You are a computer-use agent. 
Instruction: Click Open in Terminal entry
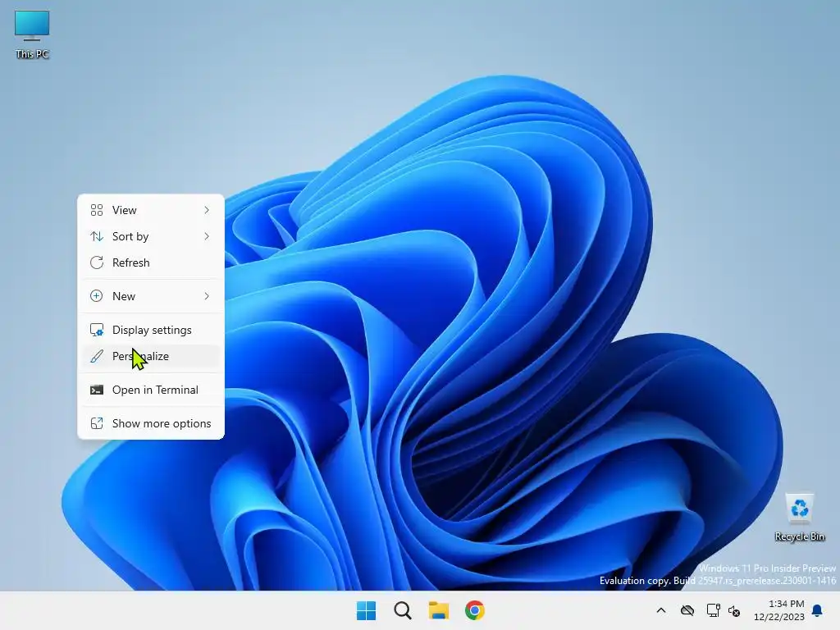(x=151, y=390)
